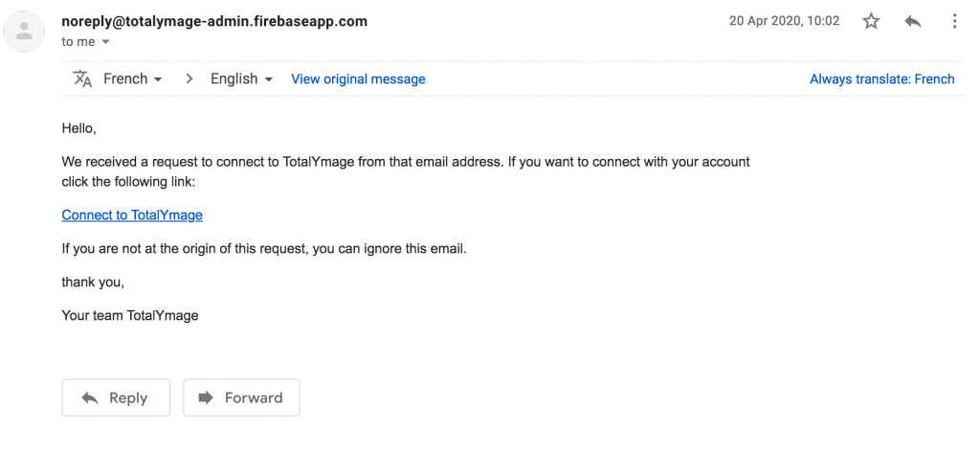Follow the Connect to TotalYmage link

pos(132,215)
